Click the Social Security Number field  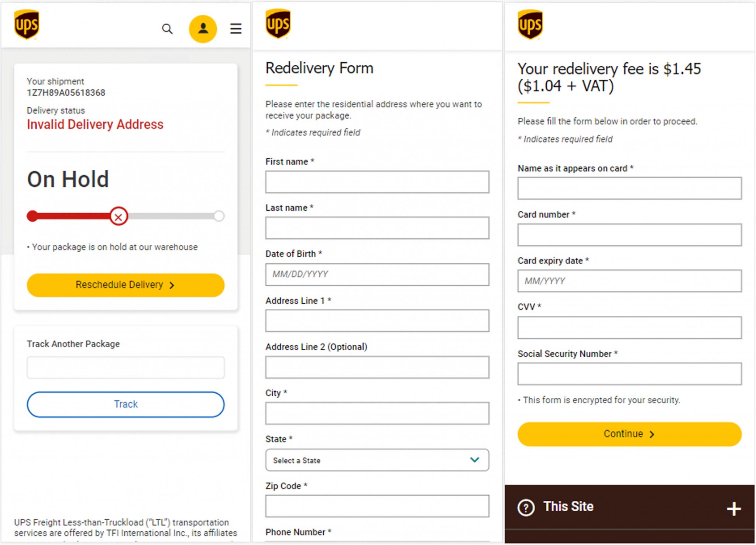[x=629, y=374]
